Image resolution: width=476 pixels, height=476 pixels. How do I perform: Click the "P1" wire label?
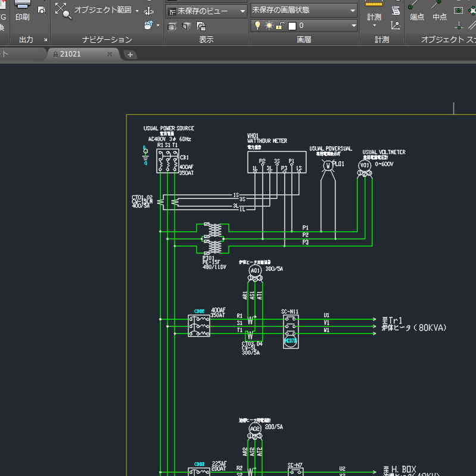[x=305, y=228]
